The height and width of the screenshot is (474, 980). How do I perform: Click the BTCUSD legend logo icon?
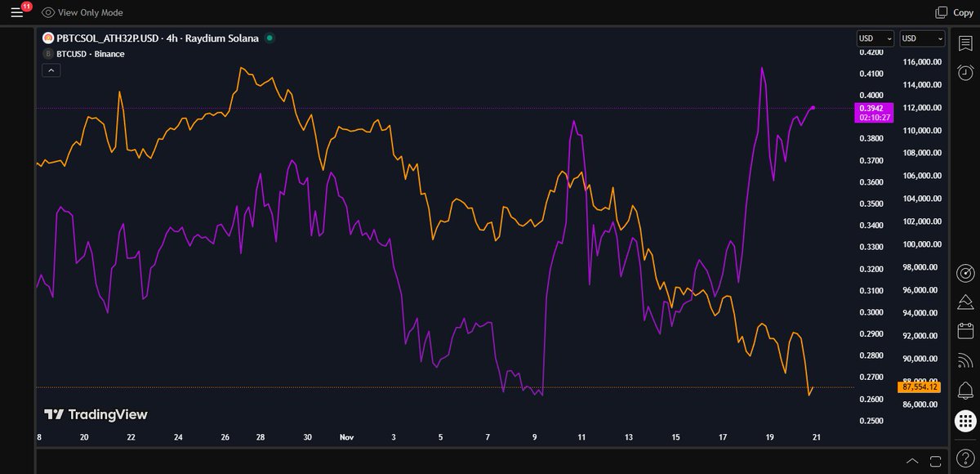pos(48,54)
